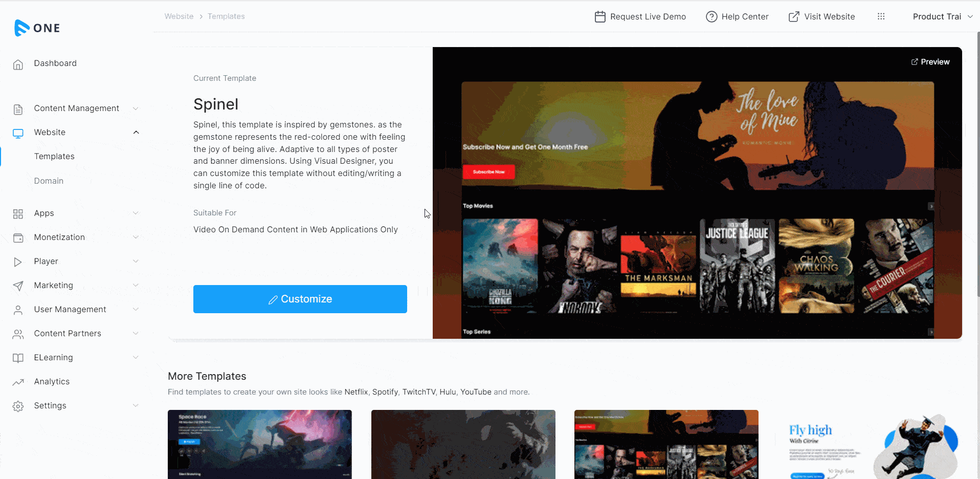Collapse the Website menu chevron
The width and height of the screenshot is (980, 479).
(x=136, y=133)
